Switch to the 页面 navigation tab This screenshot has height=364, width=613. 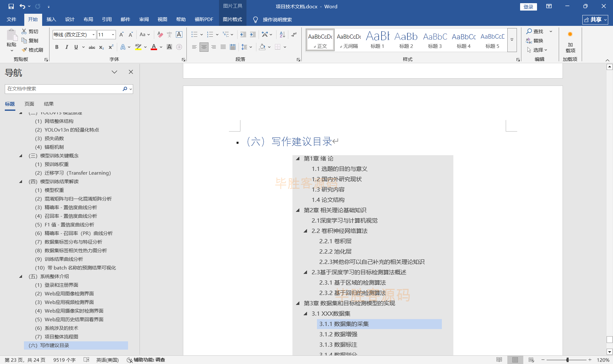point(29,104)
